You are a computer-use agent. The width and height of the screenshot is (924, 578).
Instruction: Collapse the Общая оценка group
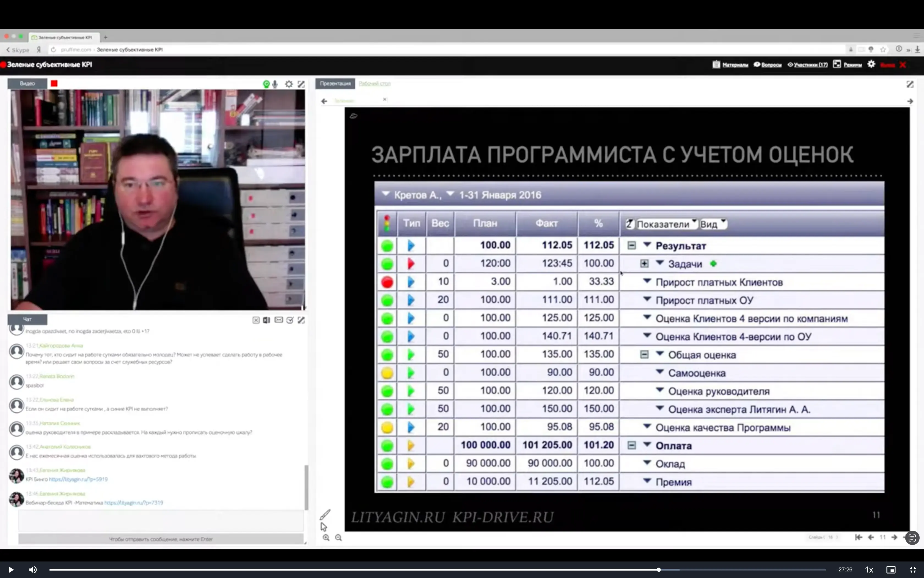[x=645, y=355]
